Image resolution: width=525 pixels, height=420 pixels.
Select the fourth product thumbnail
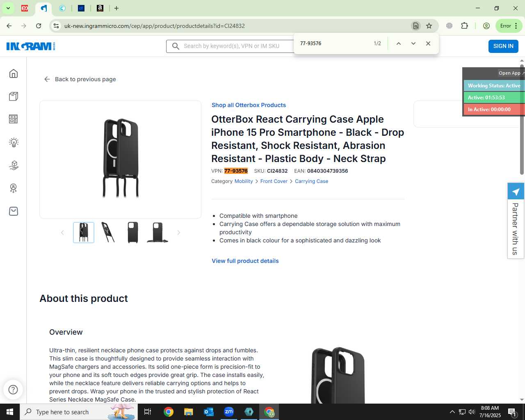(x=157, y=233)
